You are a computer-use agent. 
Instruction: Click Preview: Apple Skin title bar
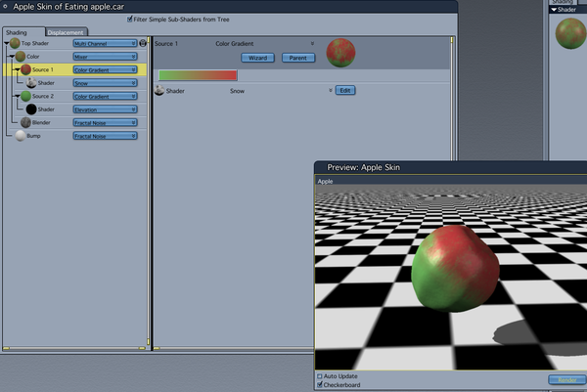(450, 167)
